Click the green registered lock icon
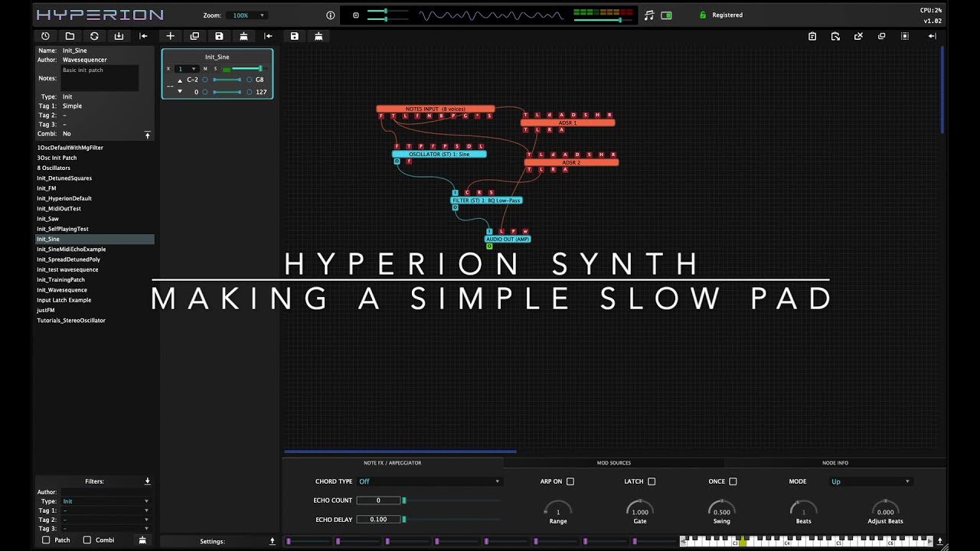This screenshot has height=551, width=980. (x=703, y=15)
